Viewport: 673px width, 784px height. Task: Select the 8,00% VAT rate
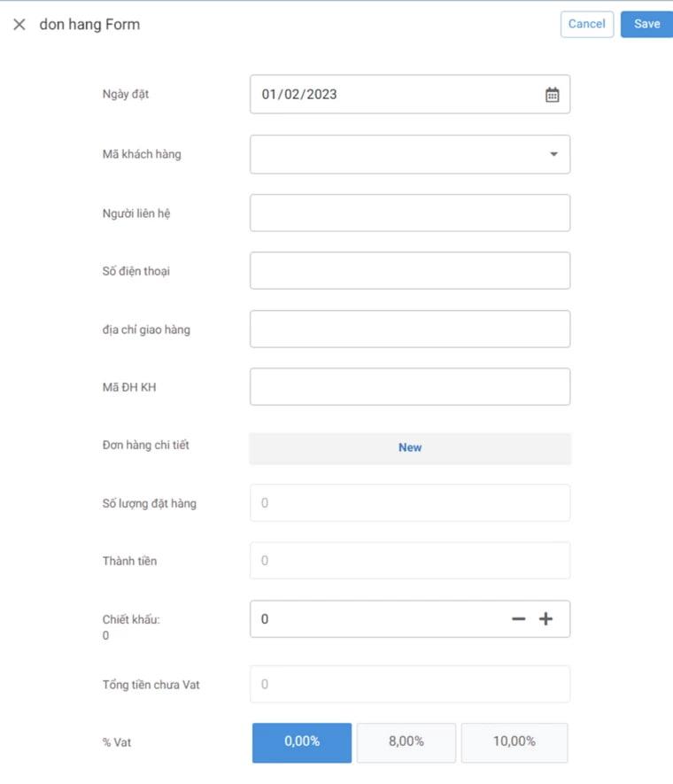(x=406, y=742)
